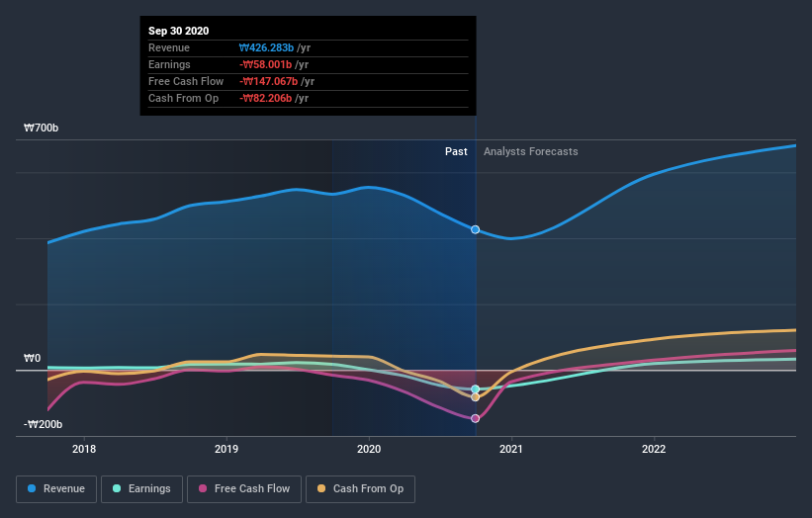812x518 pixels.
Task: Click the -₩147.067b free cash flow value
Action: [268, 81]
